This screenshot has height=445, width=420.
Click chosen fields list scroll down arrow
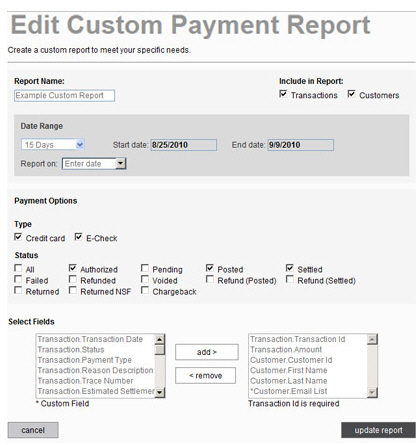point(372,392)
